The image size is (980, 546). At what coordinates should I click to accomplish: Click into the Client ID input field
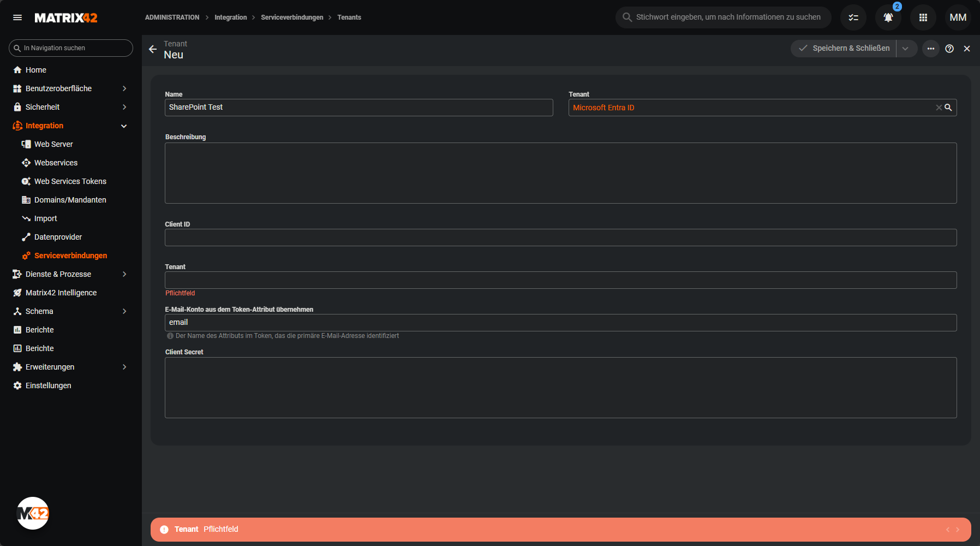pyautogui.click(x=560, y=238)
